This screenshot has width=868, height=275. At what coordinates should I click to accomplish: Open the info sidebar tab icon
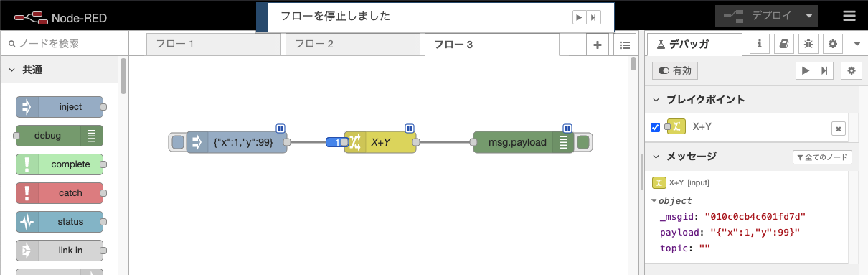pos(760,44)
